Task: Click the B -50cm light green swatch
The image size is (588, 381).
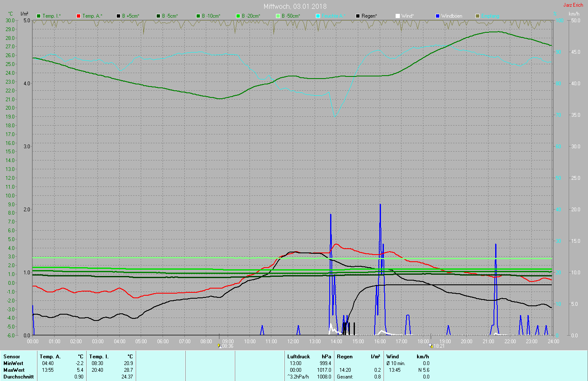Action: pyautogui.click(x=278, y=16)
